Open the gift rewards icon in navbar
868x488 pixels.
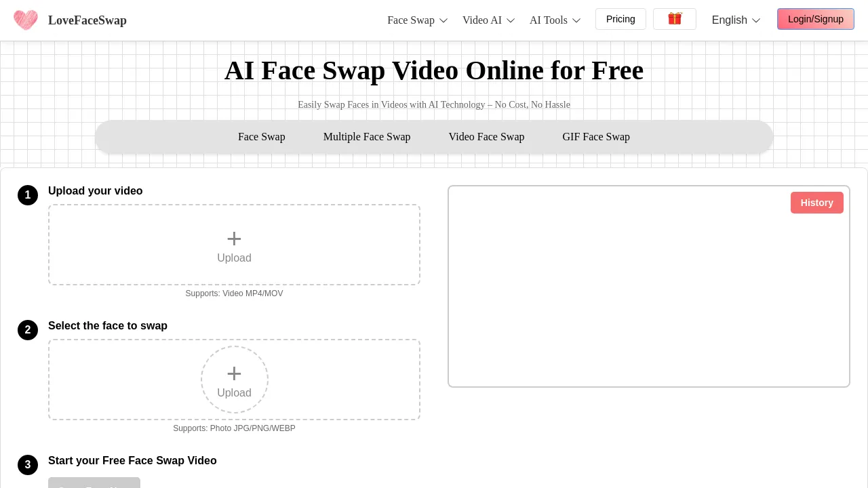(x=674, y=19)
